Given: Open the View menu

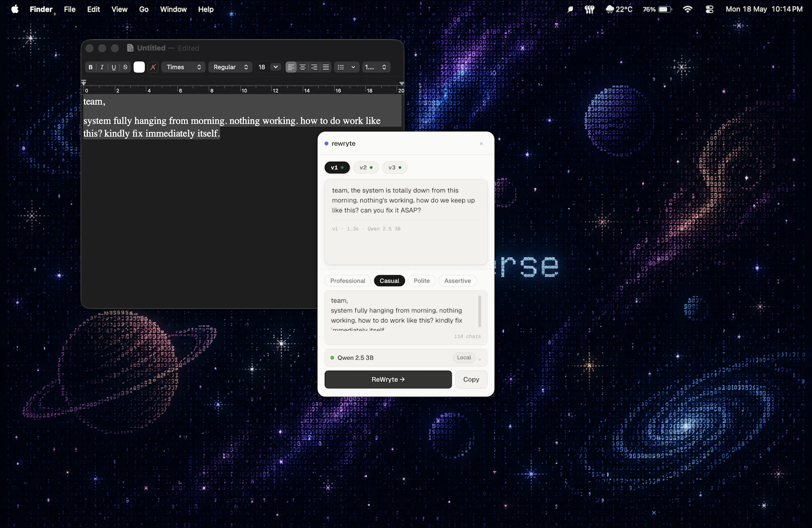Looking at the screenshot, I should (x=119, y=9).
